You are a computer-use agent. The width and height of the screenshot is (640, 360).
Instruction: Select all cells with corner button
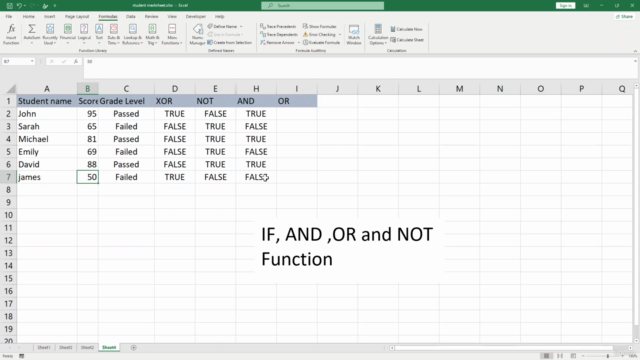point(11,89)
